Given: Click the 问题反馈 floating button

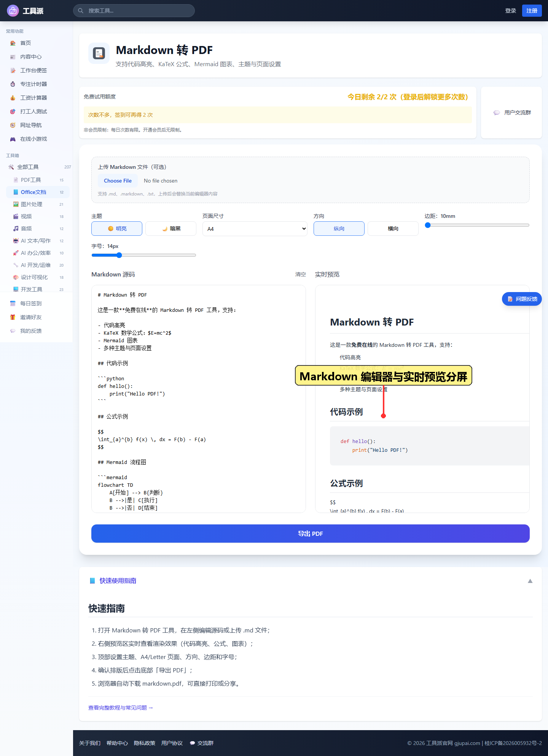Looking at the screenshot, I should [x=522, y=299].
